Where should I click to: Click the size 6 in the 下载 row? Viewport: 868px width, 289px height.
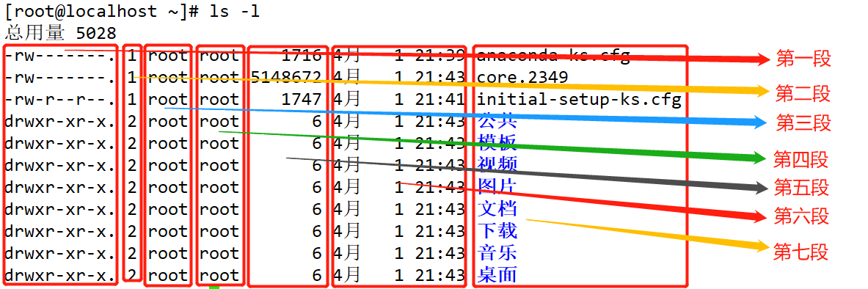tap(317, 231)
